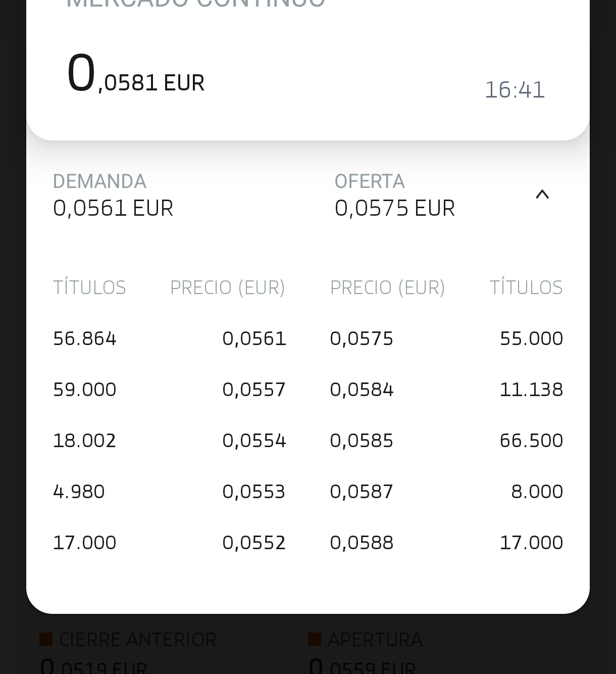Select bid row with 56.864 títulos

pos(170,339)
